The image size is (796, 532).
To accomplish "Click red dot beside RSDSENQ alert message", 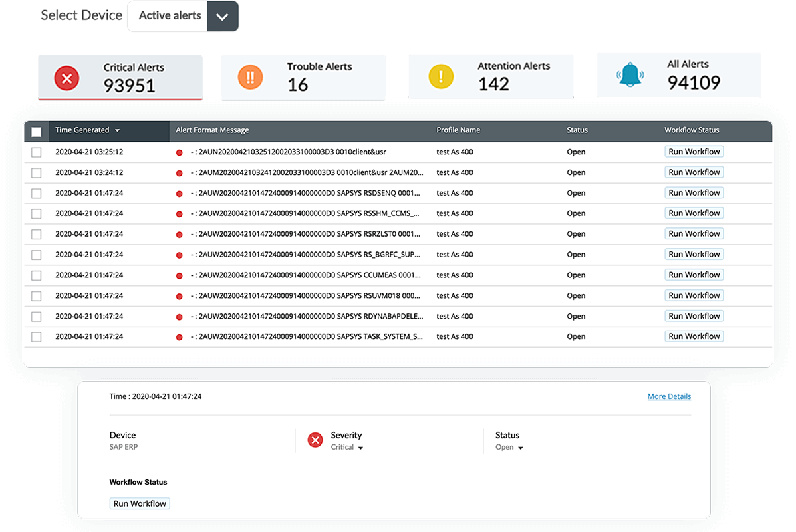I will pyautogui.click(x=179, y=194).
